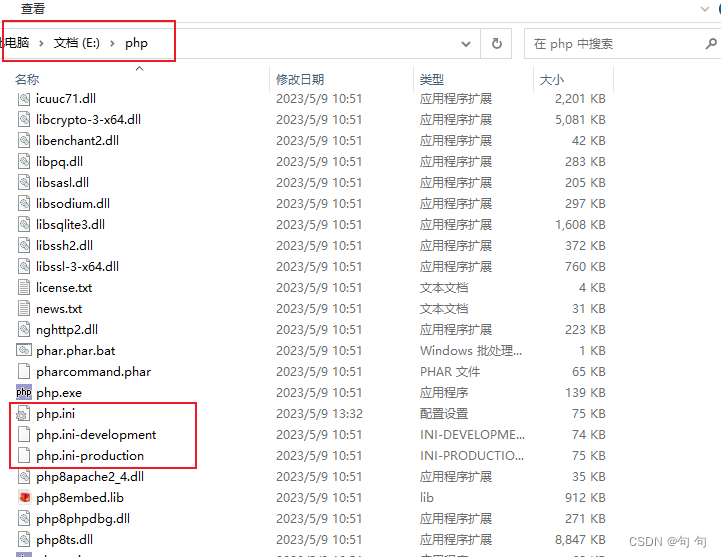Click the php8apache2_4.dll file icon
This screenshot has width=721, height=557.
[x=24, y=477]
